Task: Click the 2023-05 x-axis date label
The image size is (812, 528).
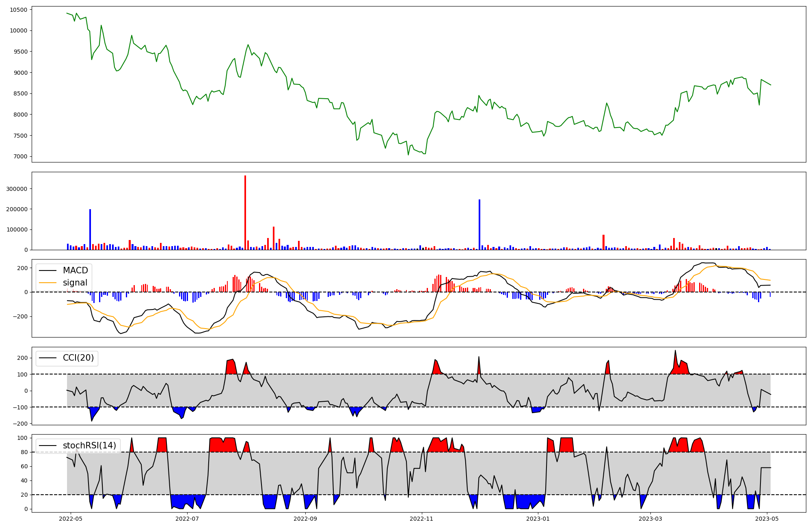Action: click(767, 519)
